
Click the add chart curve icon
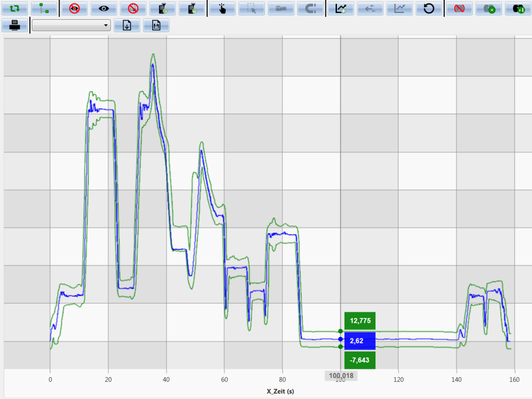click(341, 8)
